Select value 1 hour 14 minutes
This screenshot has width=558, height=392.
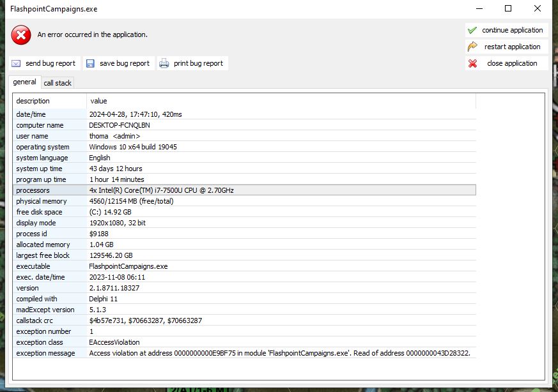[x=117, y=179]
